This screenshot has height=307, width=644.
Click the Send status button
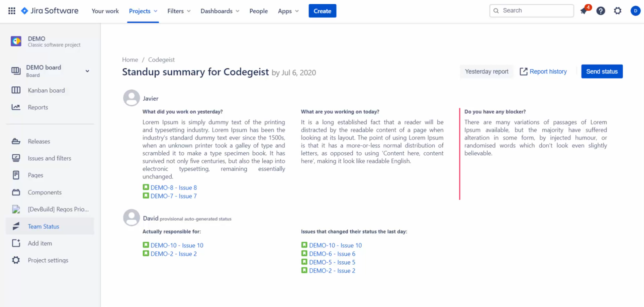pyautogui.click(x=602, y=71)
